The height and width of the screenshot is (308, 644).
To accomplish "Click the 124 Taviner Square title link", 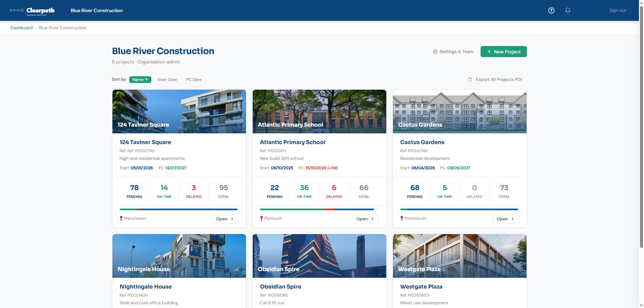I will [145, 142].
